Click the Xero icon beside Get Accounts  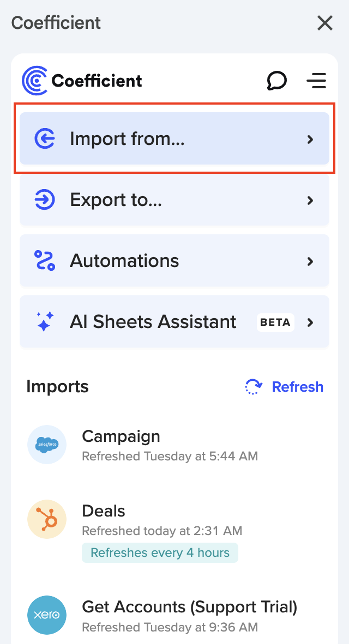pos(47,615)
